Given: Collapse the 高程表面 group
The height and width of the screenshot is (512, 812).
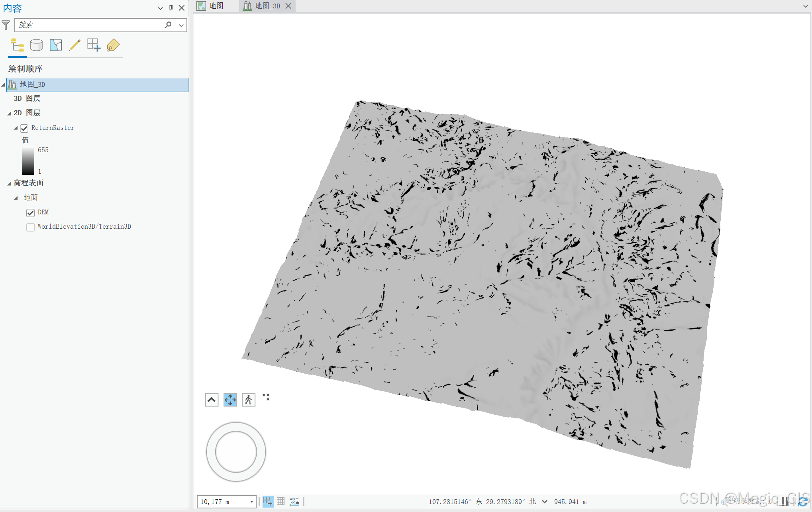Looking at the screenshot, I should click(x=10, y=183).
